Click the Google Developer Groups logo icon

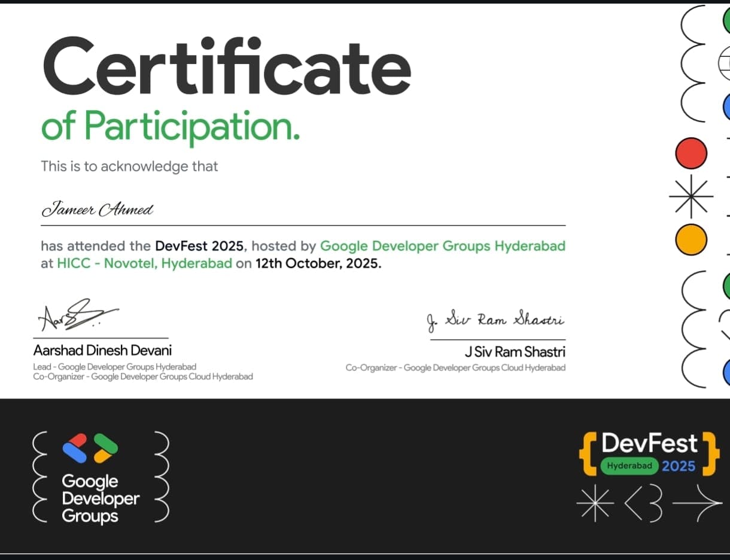90,448
